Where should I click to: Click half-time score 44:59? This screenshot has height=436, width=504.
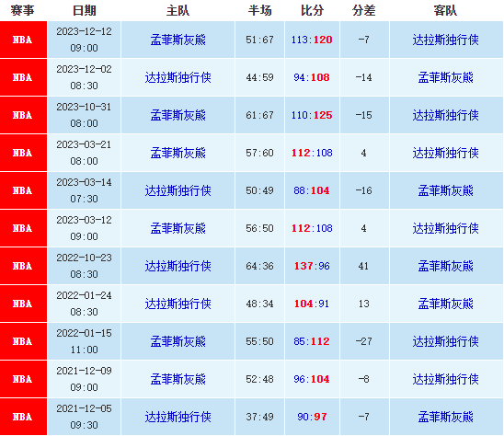coord(259,77)
